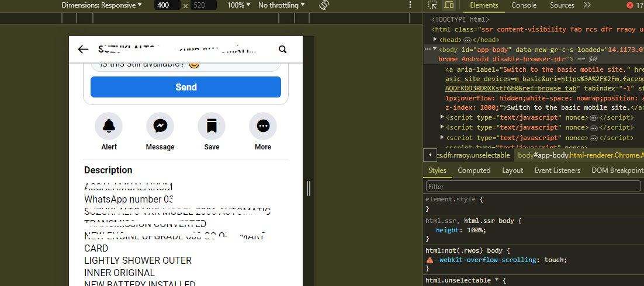The width and height of the screenshot is (644, 286).
Task: Open search with the magnifier icon
Action: tap(282, 50)
